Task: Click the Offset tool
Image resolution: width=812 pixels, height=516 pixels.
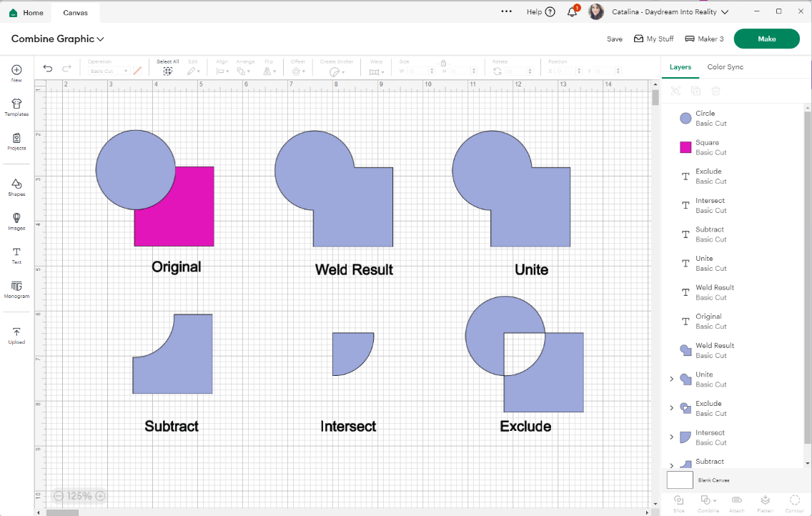Action: (x=298, y=71)
